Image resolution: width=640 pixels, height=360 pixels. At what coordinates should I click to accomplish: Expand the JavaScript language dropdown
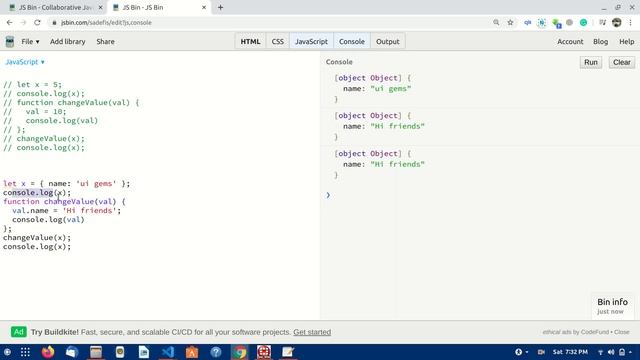[25, 62]
